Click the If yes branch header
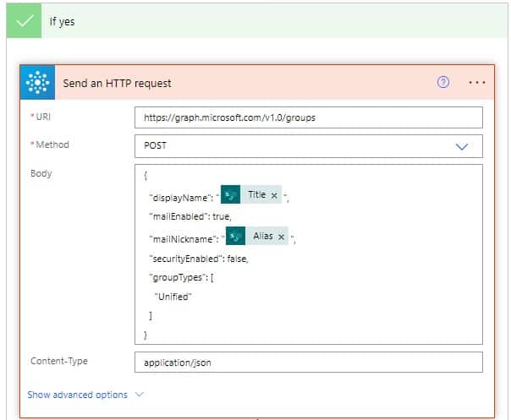511x420 pixels. point(257,21)
